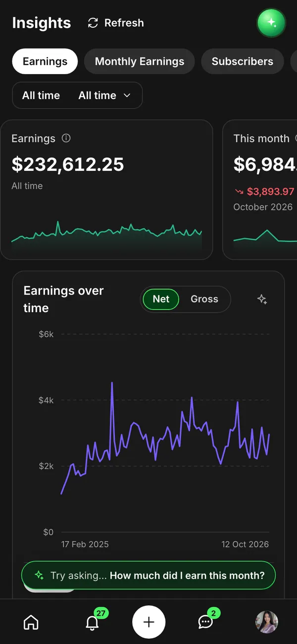This screenshot has width=297, height=644.
Task: Open the Earnings info circle icon
Action: pos(66,138)
